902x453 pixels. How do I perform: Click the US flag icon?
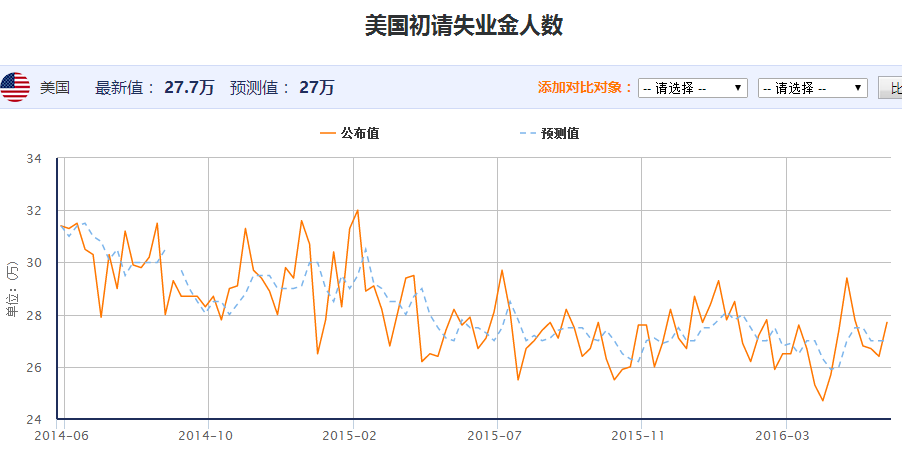click(x=15, y=88)
